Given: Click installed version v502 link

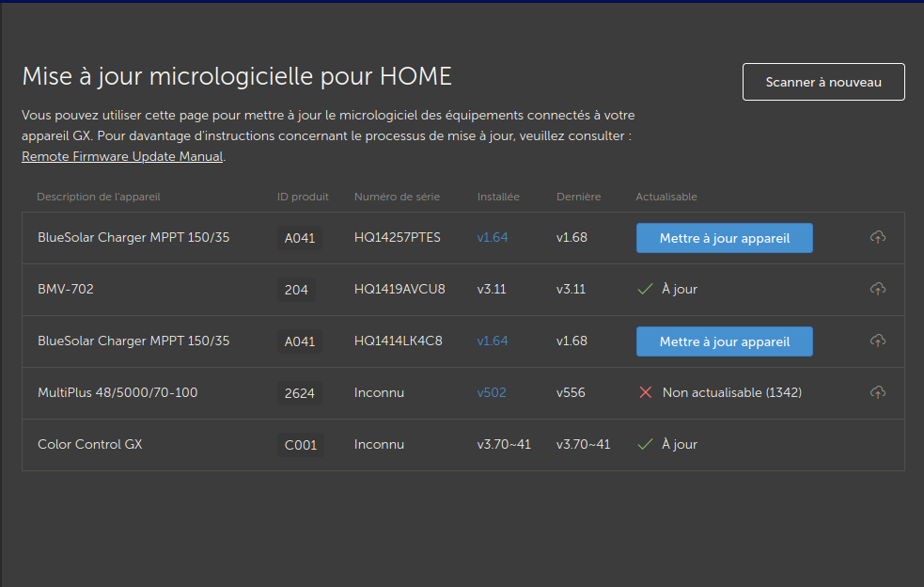Looking at the screenshot, I should click(x=492, y=392).
